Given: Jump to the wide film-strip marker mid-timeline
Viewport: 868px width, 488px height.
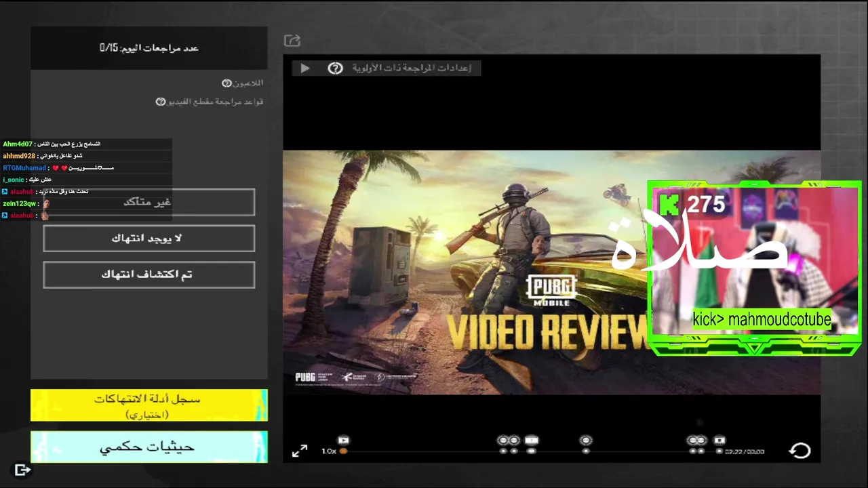Looking at the screenshot, I should (x=532, y=441).
